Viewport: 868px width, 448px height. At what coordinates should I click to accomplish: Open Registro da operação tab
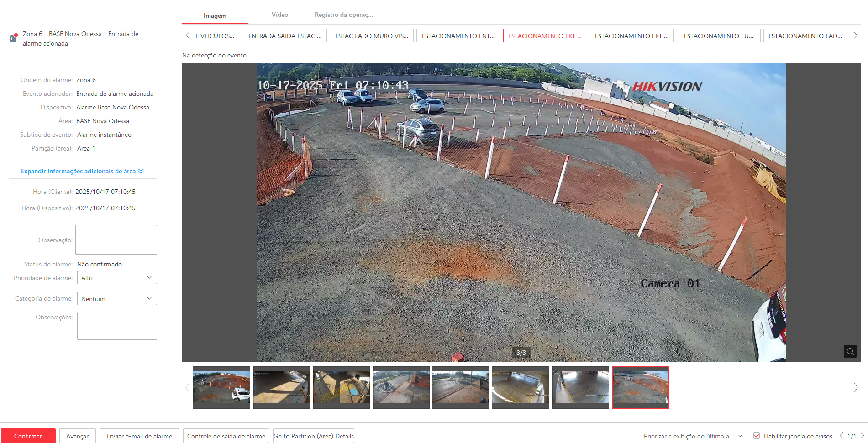coord(343,15)
